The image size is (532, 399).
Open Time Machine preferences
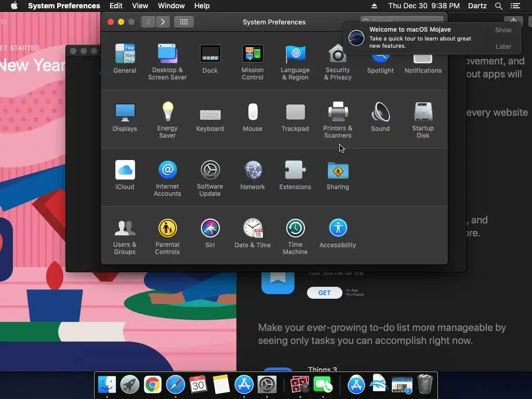pos(295,237)
